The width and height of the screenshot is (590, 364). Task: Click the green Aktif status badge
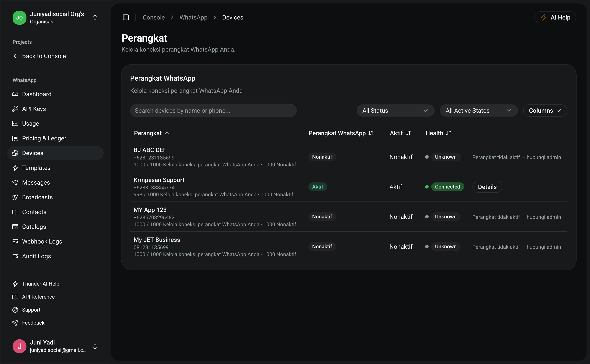pos(317,187)
